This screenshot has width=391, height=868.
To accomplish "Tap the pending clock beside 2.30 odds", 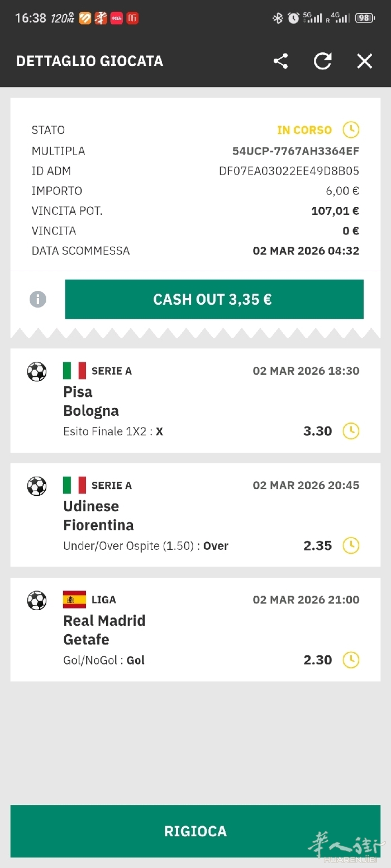I will pyautogui.click(x=351, y=660).
